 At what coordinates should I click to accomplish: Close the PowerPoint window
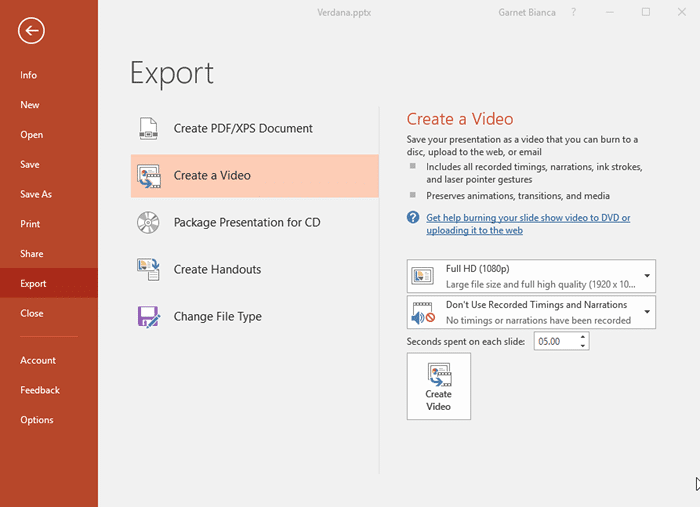tap(682, 12)
